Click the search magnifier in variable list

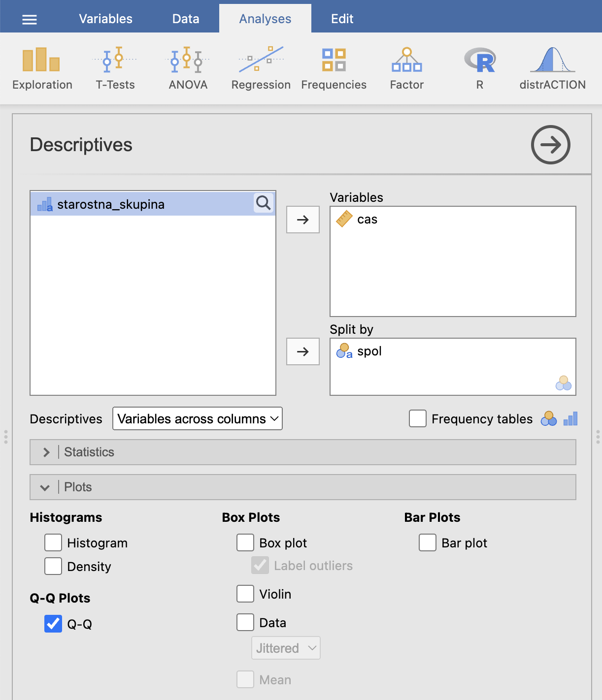click(x=264, y=203)
